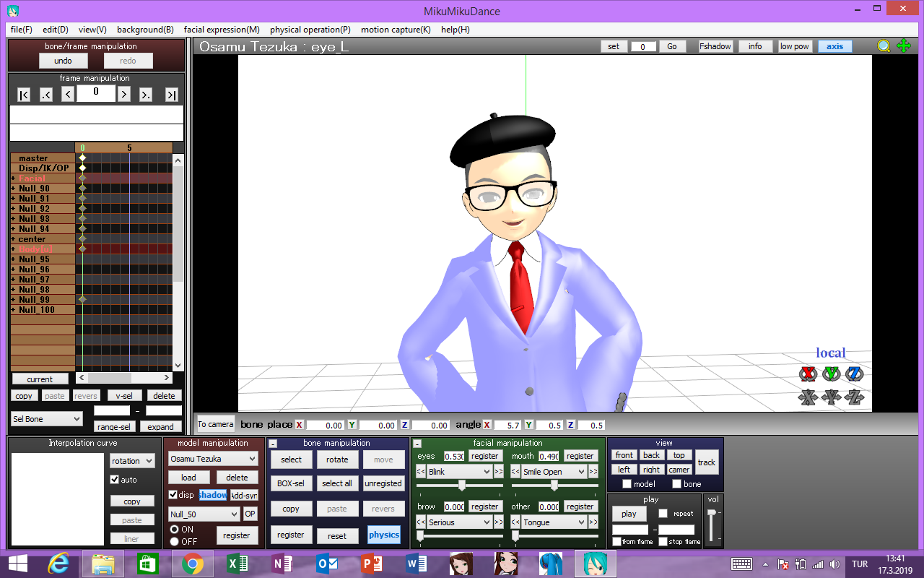This screenshot has height=578, width=924.
Task: Expand the Facial group in the timeline
Action: tap(13, 178)
